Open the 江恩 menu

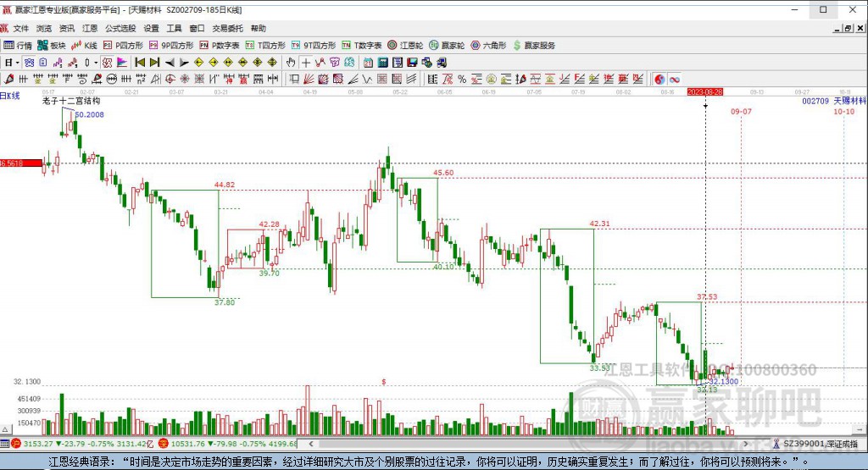pos(90,28)
